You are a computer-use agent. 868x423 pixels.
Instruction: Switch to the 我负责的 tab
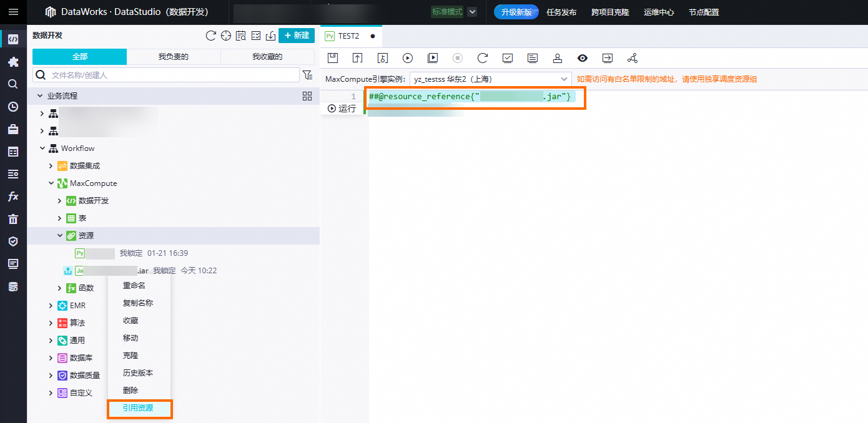pos(174,57)
